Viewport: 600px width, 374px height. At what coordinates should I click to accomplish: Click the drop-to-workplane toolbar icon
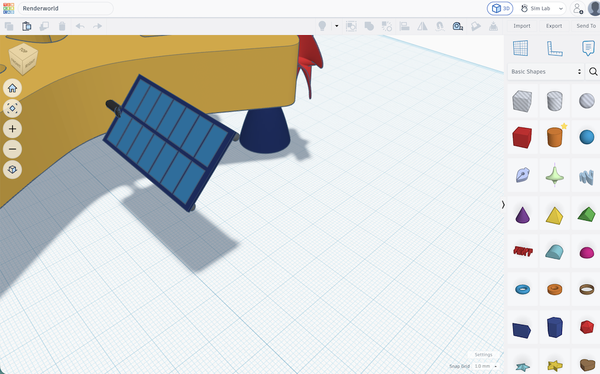[494, 26]
